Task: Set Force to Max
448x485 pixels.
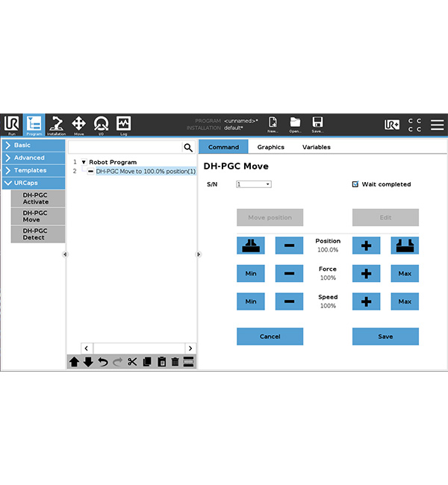Action: click(405, 273)
